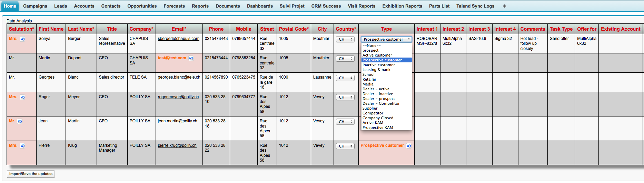Choose Leasing & bank in Type list

pyautogui.click(x=386, y=70)
